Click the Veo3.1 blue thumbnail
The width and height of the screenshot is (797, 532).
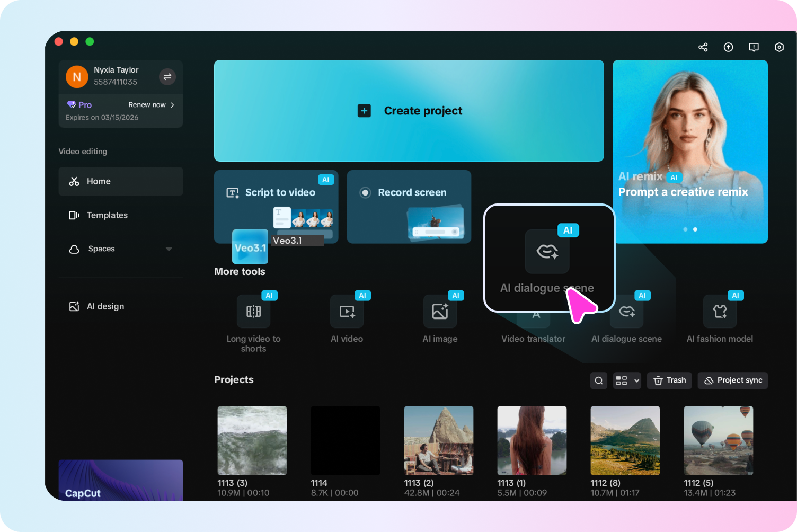pyautogui.click(x=250, y=246)
